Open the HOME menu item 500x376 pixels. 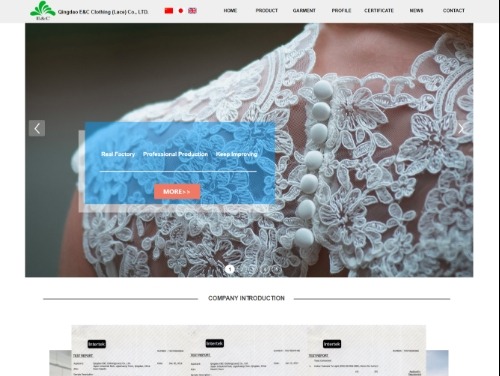coord(230,11)
